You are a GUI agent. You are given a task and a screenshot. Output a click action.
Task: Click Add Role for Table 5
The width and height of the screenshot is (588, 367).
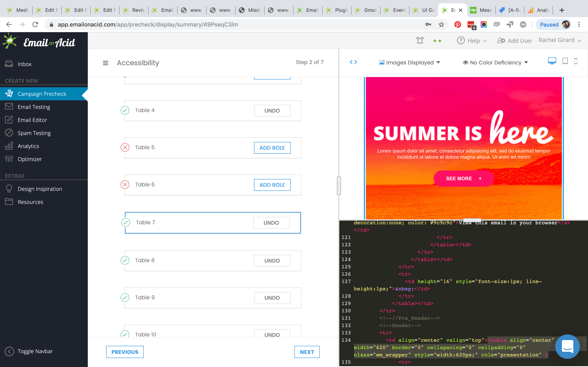point(272,148)
